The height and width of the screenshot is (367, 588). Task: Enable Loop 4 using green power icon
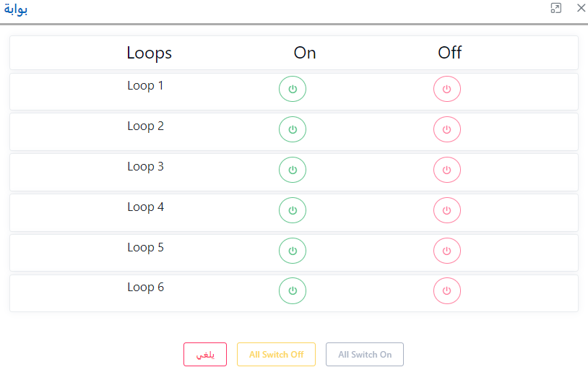click(293, 210)
